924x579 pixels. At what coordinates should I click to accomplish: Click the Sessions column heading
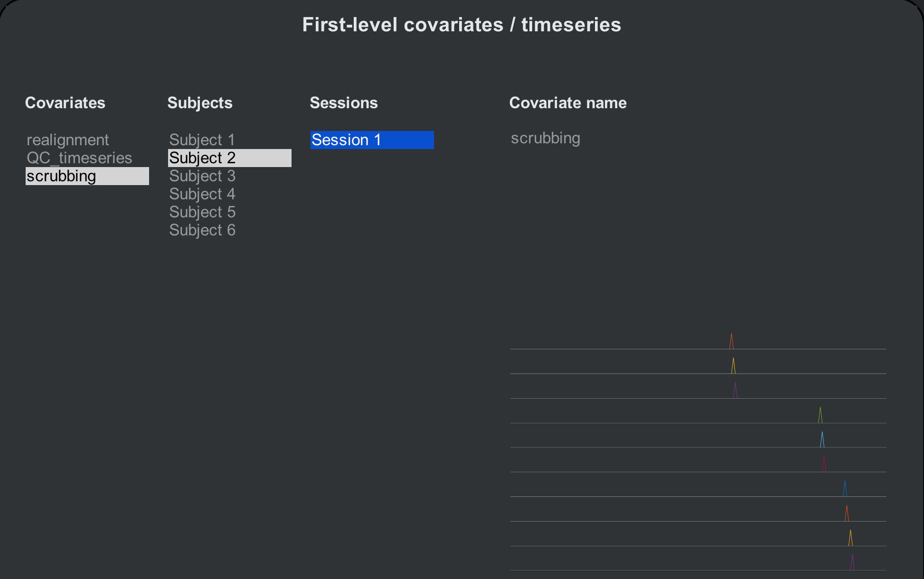pyautogui.click(x=344, y=103)
